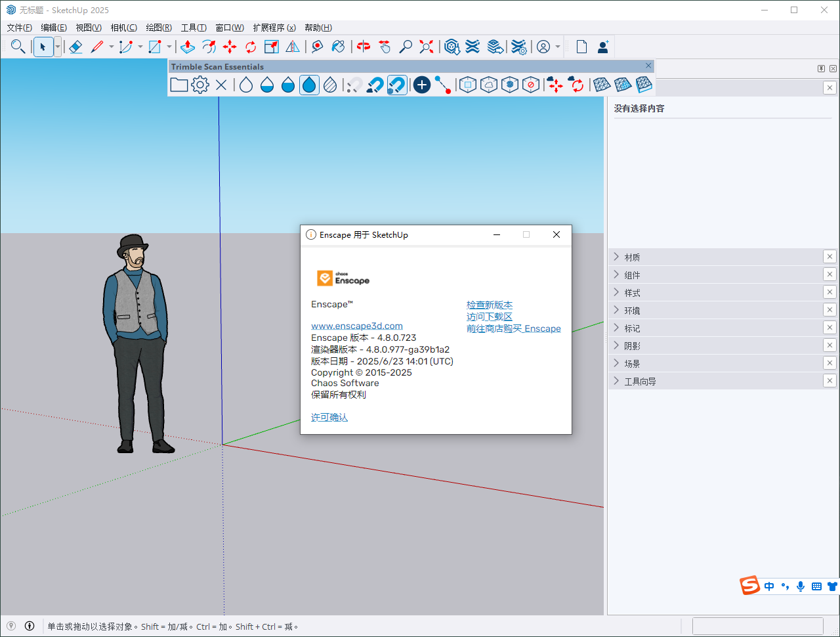Screen dimensions: 840x637
Task: Activate the red four-arrow Move tool in the main toolbar
Action: [x=230, y=47]
